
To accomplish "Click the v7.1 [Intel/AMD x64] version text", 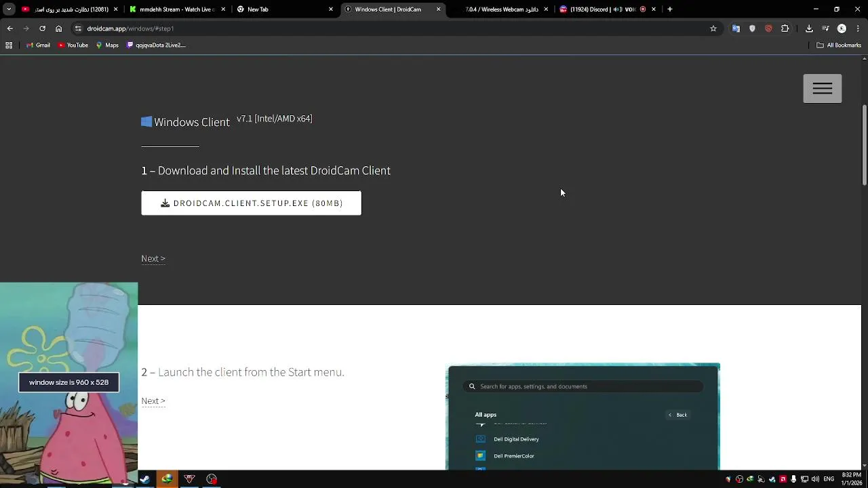I will click(274, 119).
